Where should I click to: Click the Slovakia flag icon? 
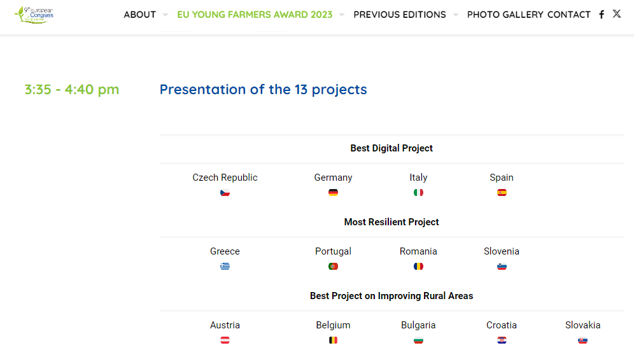[582, 340]
